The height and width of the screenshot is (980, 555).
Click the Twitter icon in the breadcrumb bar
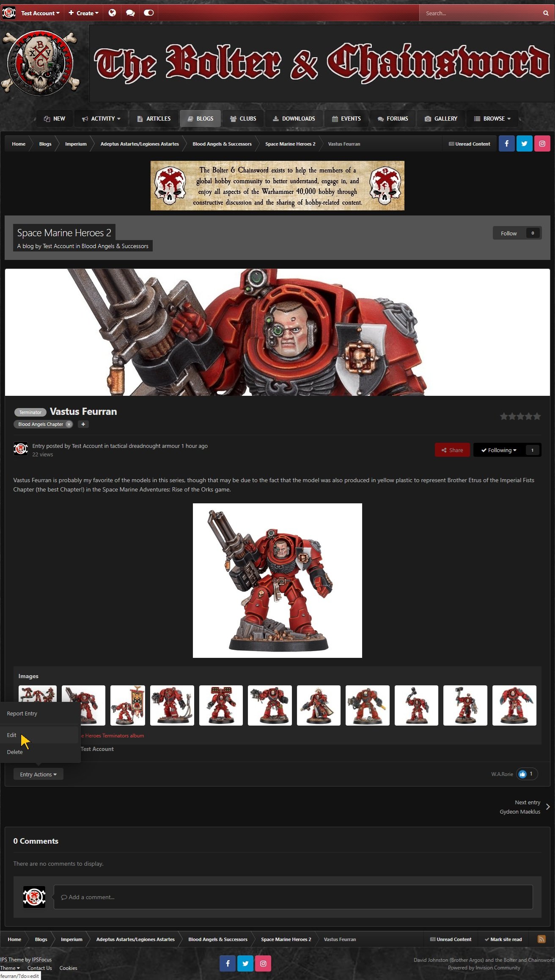coord(524,144)
